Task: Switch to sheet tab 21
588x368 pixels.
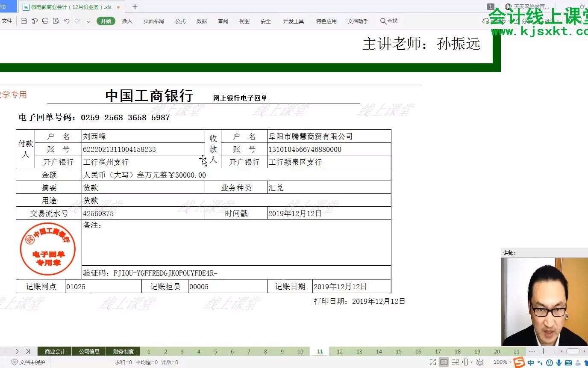Action: pos(517,351)
